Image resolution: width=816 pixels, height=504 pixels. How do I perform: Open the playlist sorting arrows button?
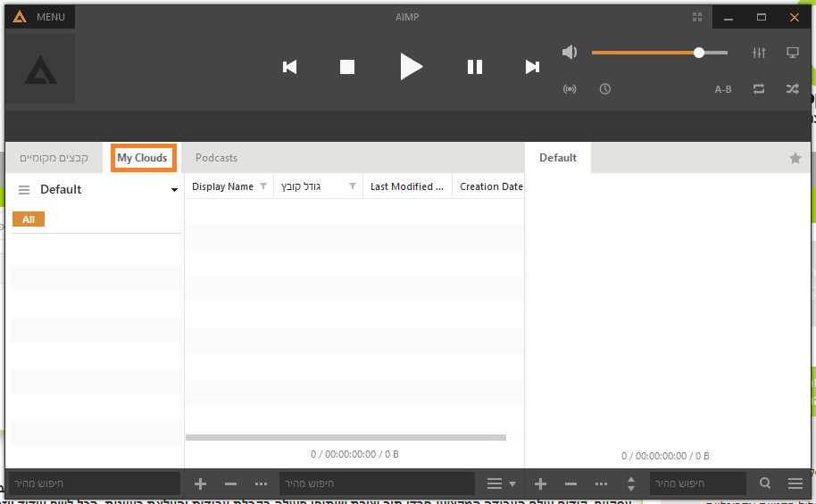[x=630, y=484]
